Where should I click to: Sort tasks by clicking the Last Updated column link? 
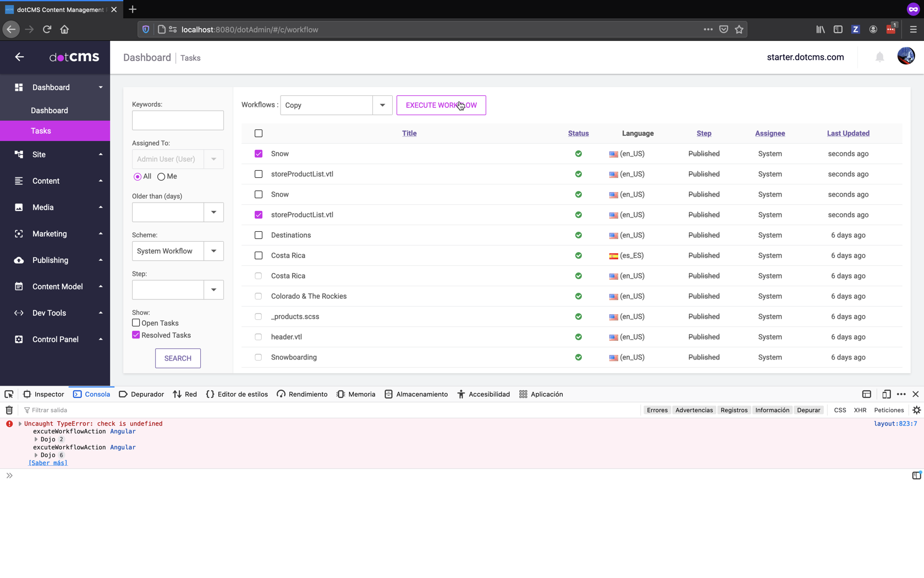(848, 133)
